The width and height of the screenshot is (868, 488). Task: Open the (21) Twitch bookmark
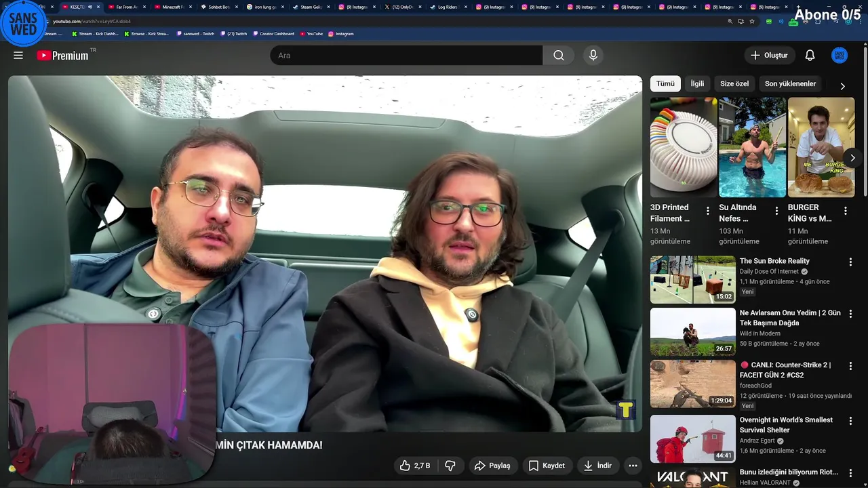pos(234,34)
